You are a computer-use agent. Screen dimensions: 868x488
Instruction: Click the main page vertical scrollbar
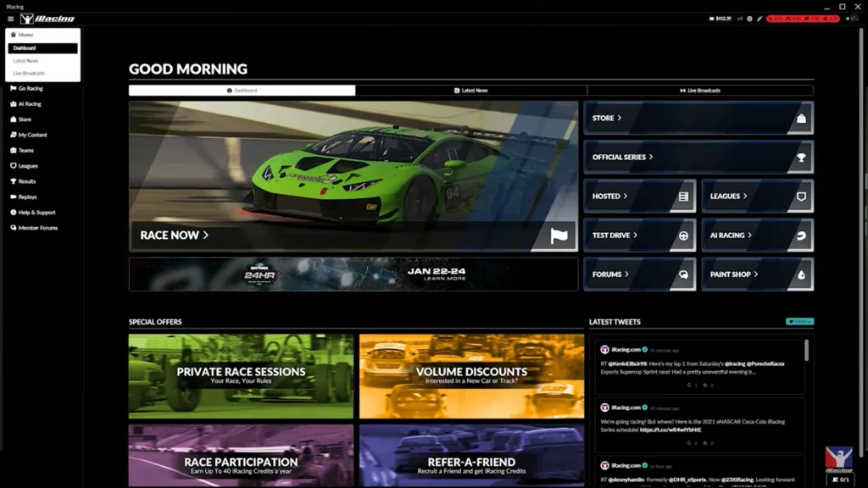pyautogui.click(x=861, y=243)
